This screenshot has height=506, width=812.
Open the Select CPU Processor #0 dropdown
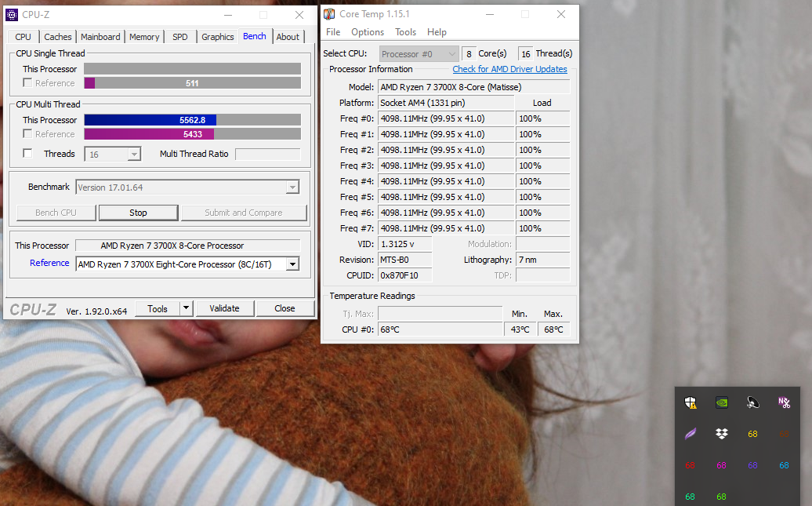419,54
